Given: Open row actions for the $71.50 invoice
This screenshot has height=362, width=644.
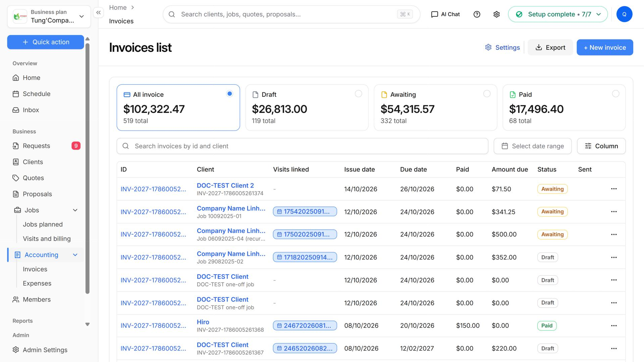Looking at the screenshot, I should tap(614, 189).
